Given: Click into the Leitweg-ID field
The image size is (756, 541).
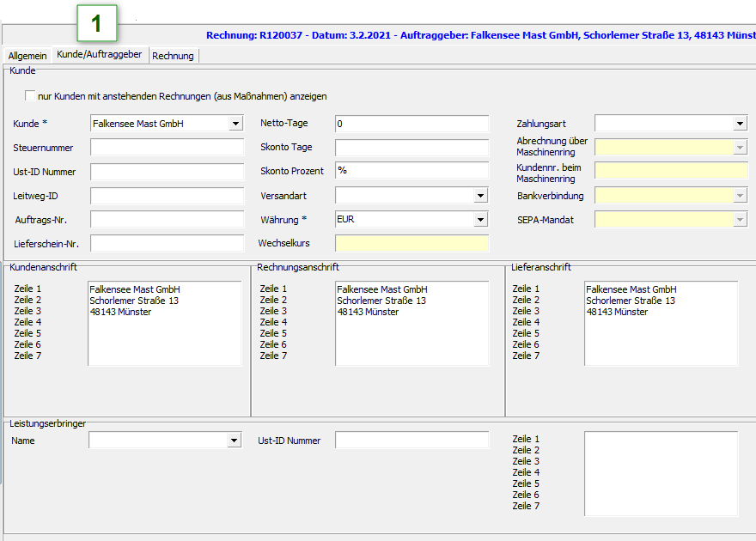Looking at the screenshot, I should click(x=167, y=196).
